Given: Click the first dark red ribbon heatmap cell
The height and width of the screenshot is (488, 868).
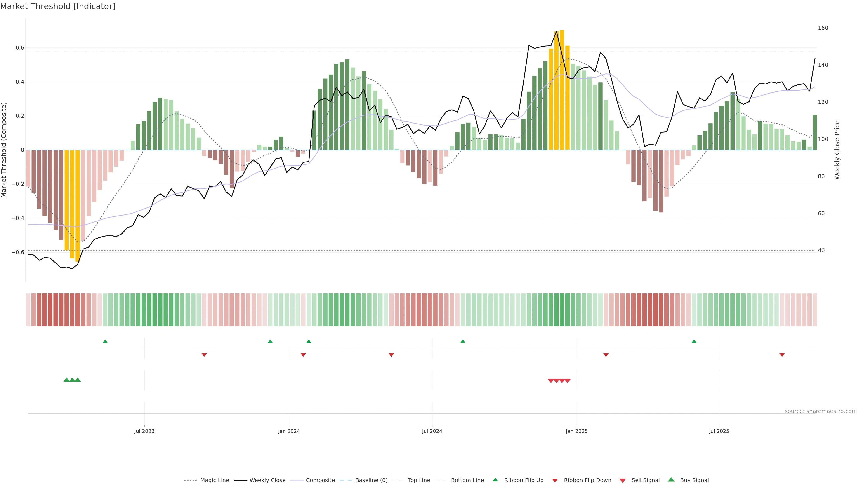Looking at the screenshot, I should pos(39,310).
